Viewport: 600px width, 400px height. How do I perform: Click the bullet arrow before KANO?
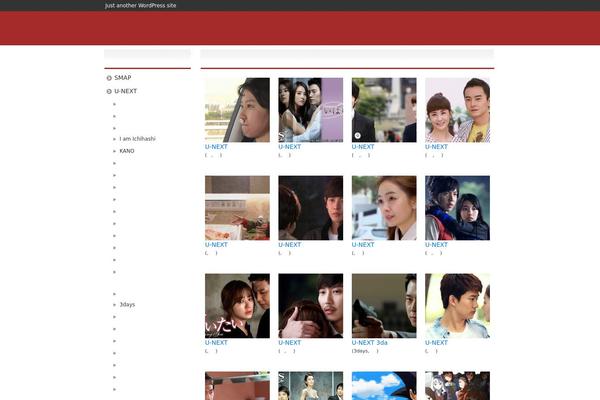pyautogui.click(x=114, y=151)
